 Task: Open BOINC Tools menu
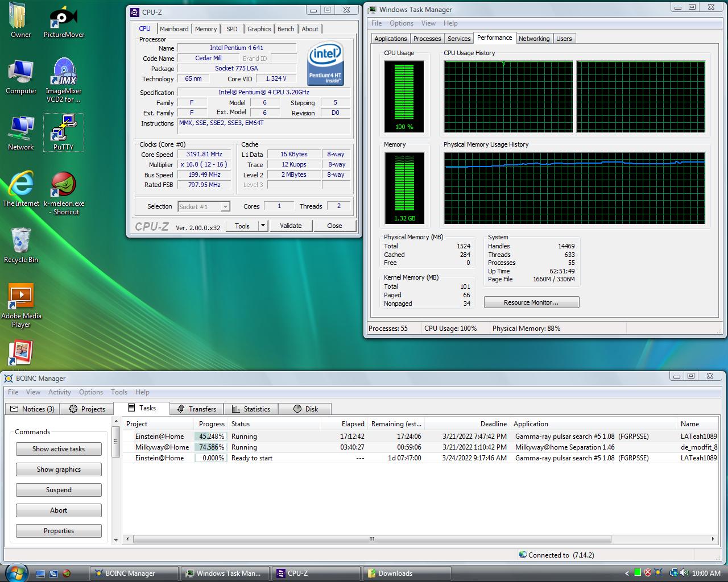tap(119, 392)
